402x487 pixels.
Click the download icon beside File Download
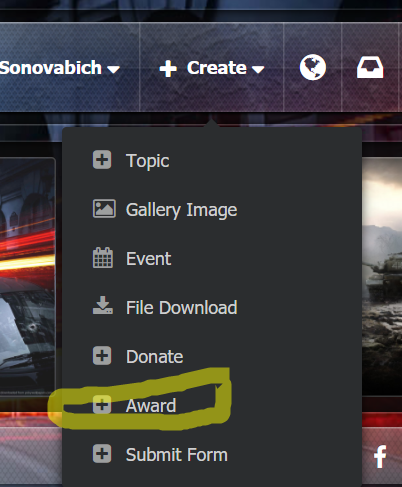click(103, 305)
